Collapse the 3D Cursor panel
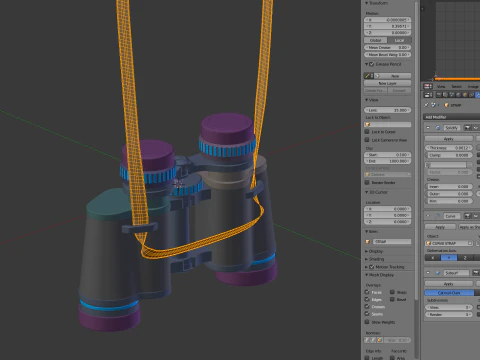Viewport: 480px width, 360px height. coord(367,192)
